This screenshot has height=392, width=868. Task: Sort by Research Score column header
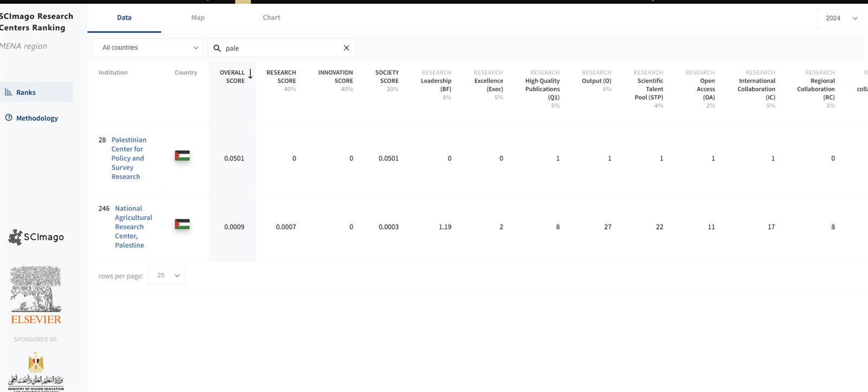(x=281, y=76)
